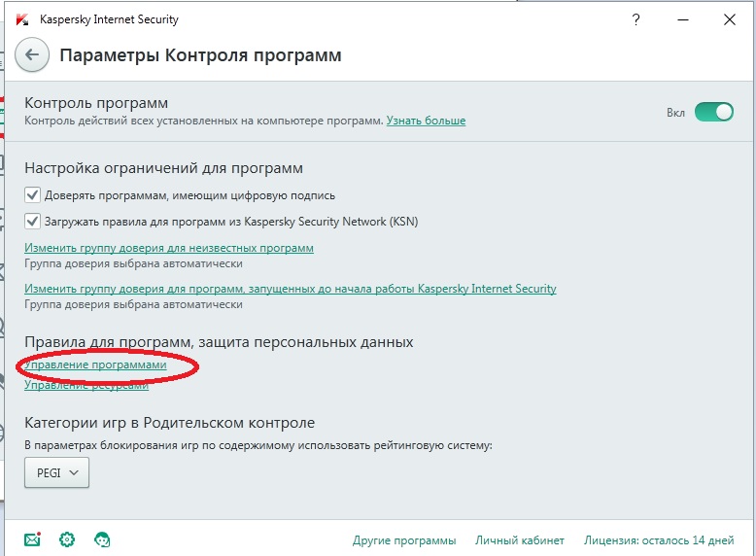Uncheck Загружать правила для программ из KSN
Screen dimensions: 756x556
pos(32,222)
